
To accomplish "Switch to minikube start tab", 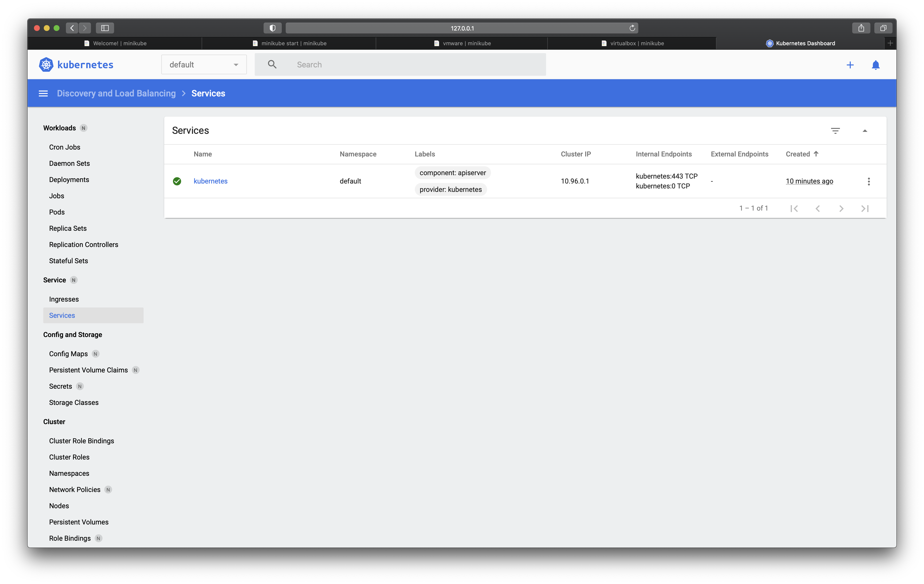I will (x=289, y=43).
